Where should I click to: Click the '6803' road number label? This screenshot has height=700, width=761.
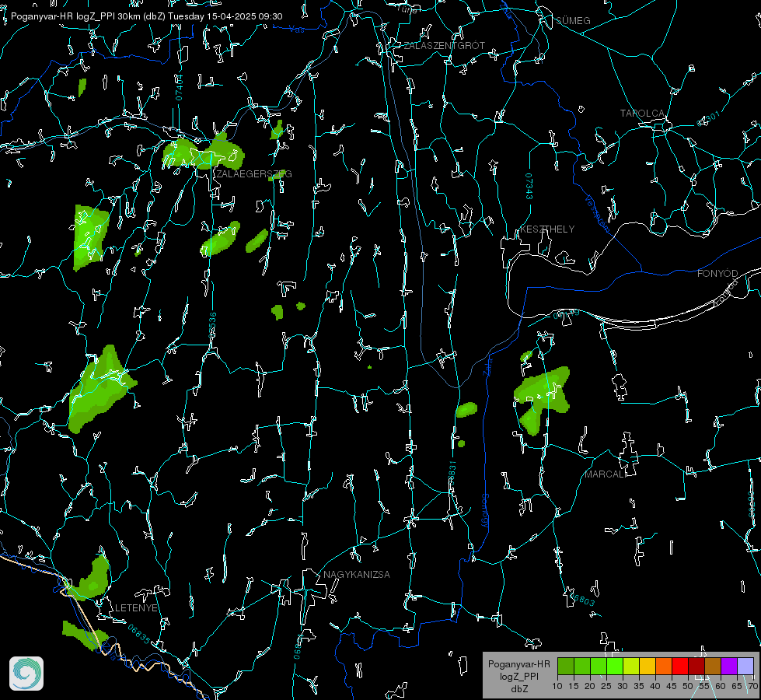(583, 600)
